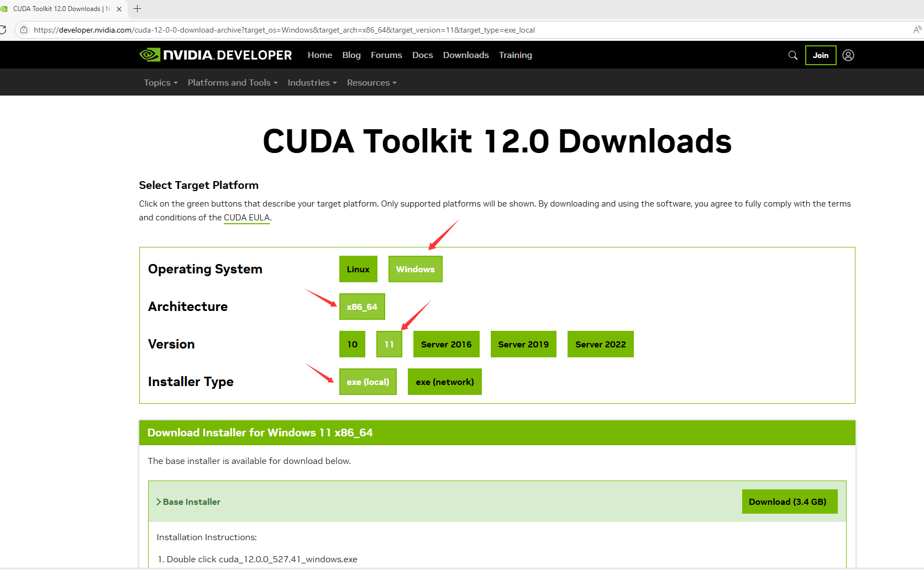Select the Windows operating system option
Image resolution: width=924 pixels, height=570 pixels.
(416, 269)
